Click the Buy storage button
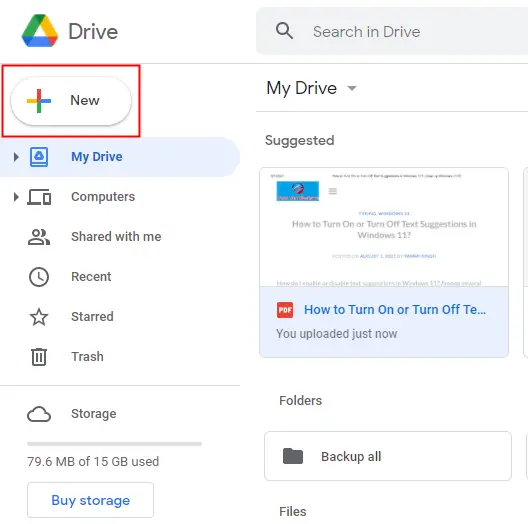The width and height of the screenshot is (528, 524). [x=91, y=500]
